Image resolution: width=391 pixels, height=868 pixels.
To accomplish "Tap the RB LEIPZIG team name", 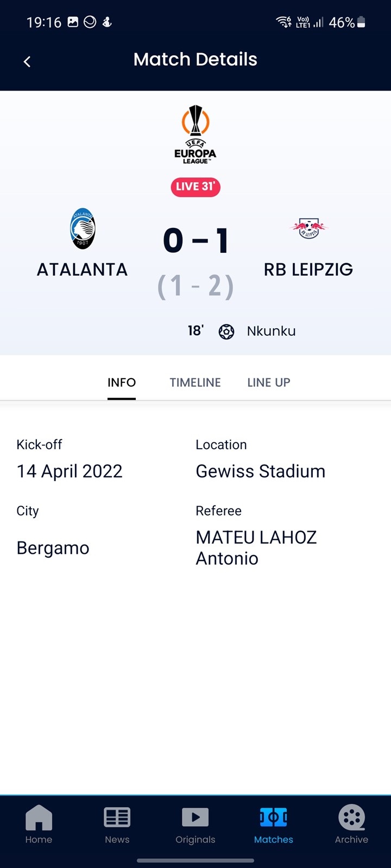I will pos(308,270).
